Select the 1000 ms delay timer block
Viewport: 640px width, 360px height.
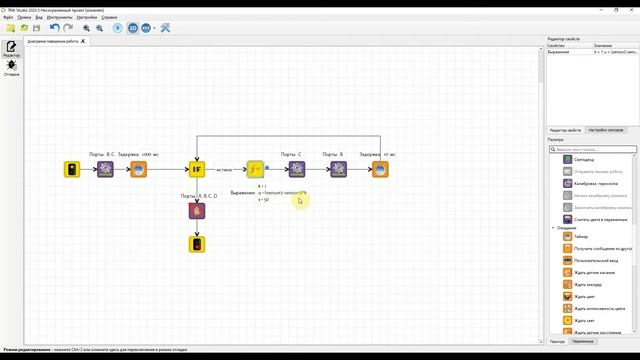click(x=138, y=169)
